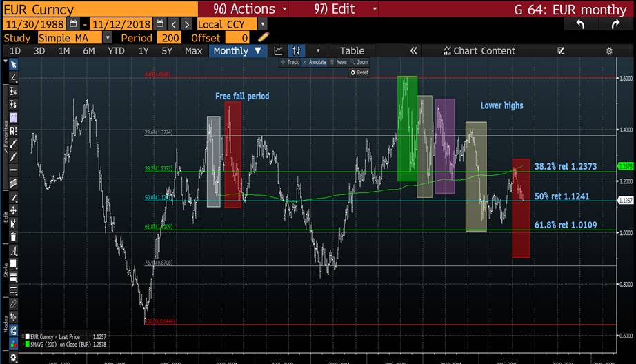Reset the chart view
Screen dimensions: 636x364
pos(359,72)
